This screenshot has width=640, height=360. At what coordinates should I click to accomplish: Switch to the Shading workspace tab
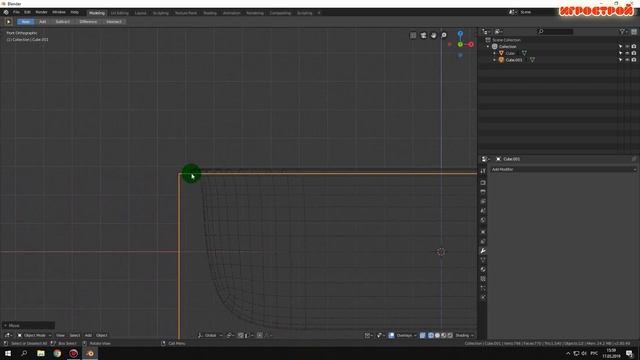point(210,13)
